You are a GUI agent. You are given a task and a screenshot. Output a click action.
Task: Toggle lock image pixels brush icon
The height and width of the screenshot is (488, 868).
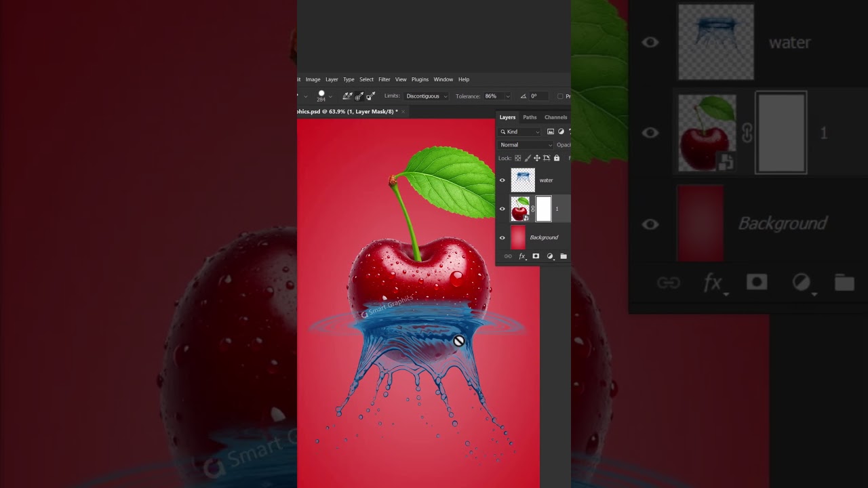tap(528, 158)
